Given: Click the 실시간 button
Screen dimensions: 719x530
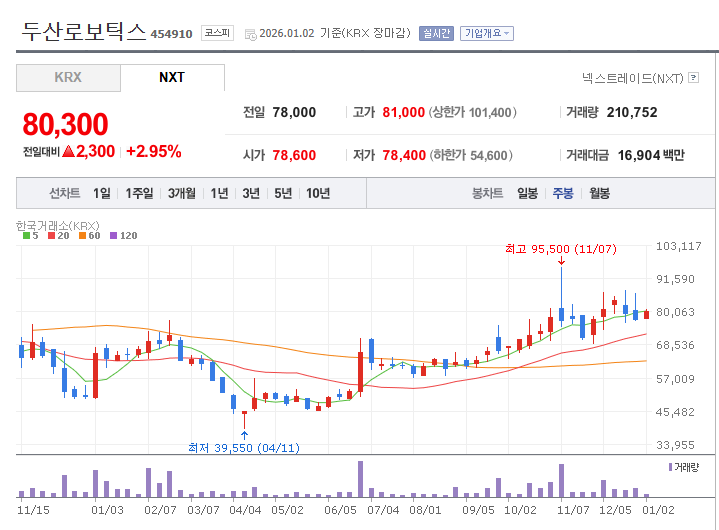Looking at the screenshot, I should point(436,33).
